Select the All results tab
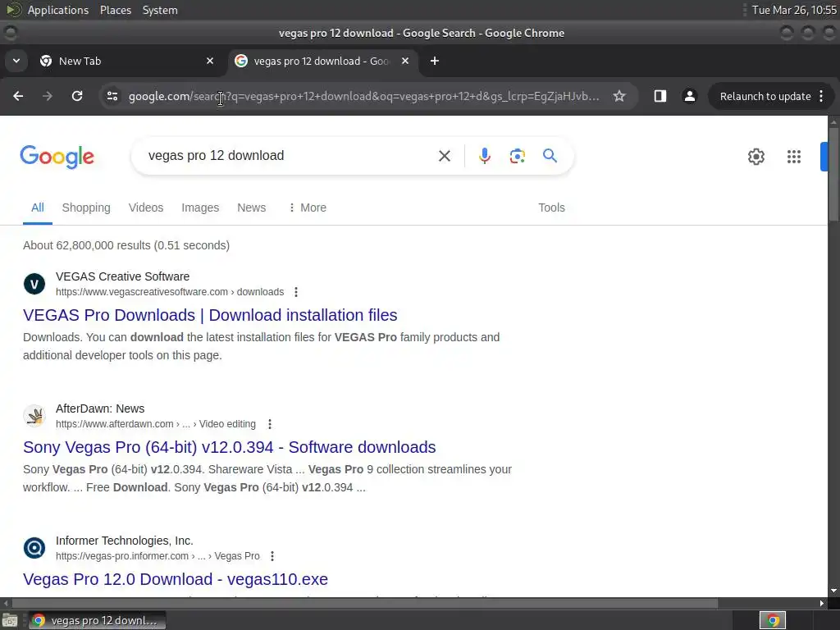Viewport: 840px width, 630px height. coord(38,208)
